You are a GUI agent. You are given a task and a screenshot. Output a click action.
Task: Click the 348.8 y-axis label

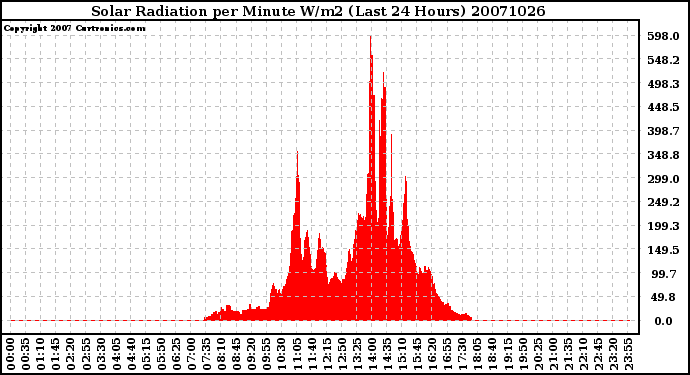[663, 155]
